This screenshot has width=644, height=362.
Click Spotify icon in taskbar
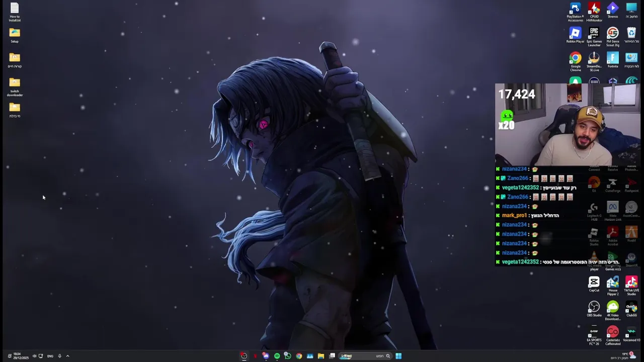point(277,356)
